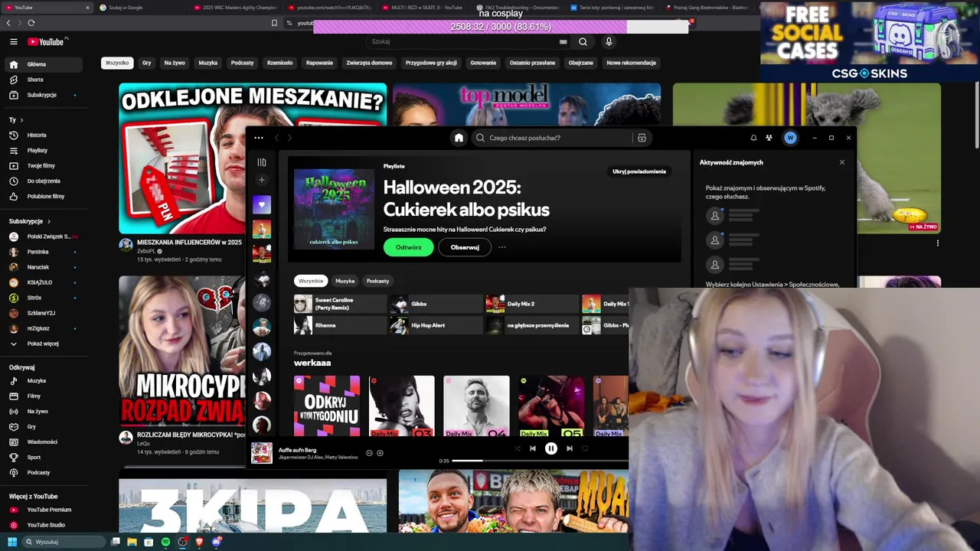The width and height of the screenshot is (980, 551).
Task: Open Shorts in YouTube sidebar
Action: (x=43, y=80)
